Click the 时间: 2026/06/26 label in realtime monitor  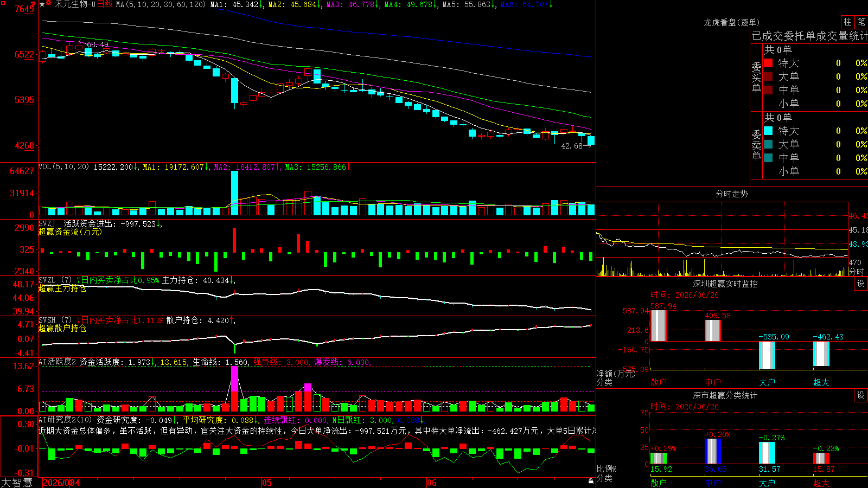685,295
